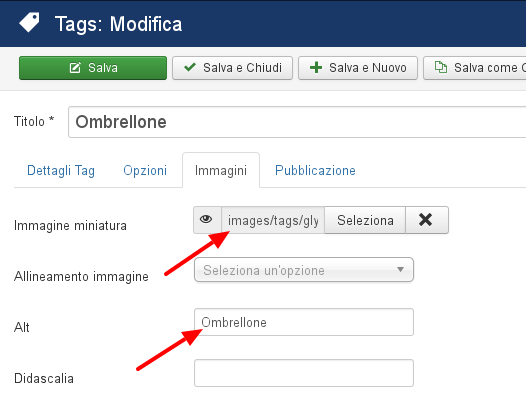Image resolution: width=526 pixels, height=403 pixels.
Task: Click the Seleziona button for thumbnail image
Action: click(x=365, y=220)
